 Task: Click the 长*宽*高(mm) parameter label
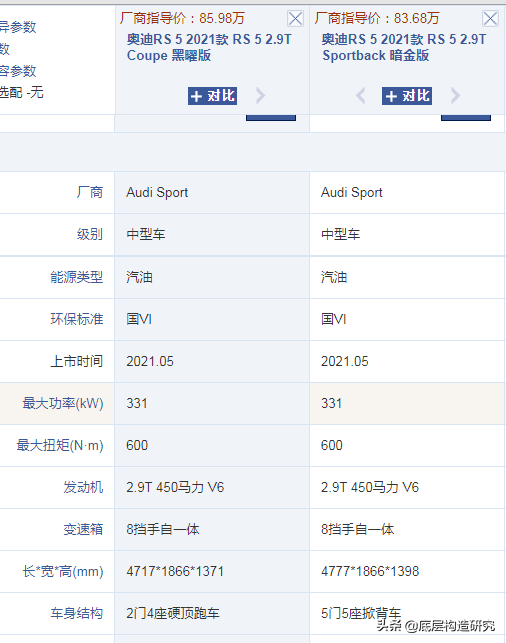point(63,571)
